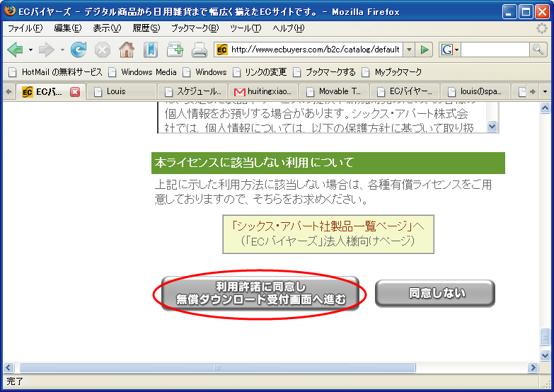Click the Stop loading icon

pos(103,50)
